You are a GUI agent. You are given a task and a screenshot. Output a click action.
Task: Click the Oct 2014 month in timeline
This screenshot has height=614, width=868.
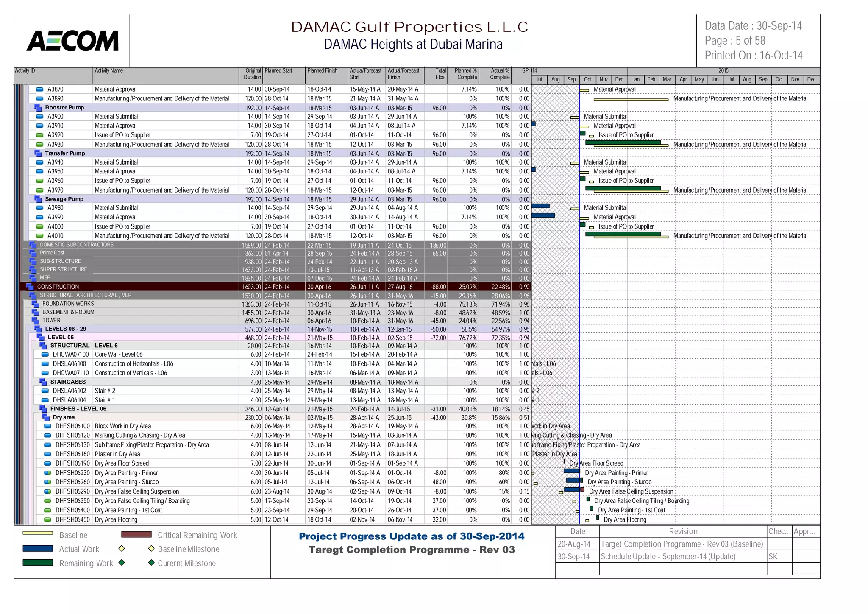(x=587, y=80)
